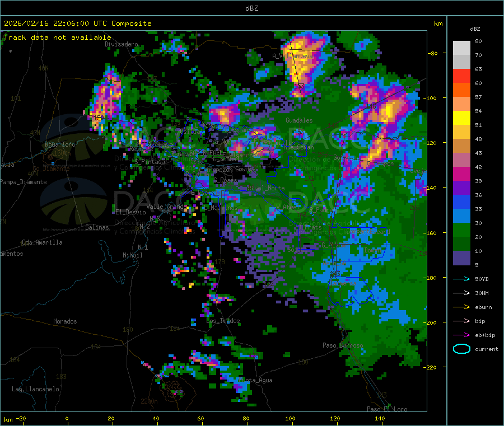Screen dimensions: 504x426
Task: Click the 'Nihuil' place label
Action: click(132, 255)
